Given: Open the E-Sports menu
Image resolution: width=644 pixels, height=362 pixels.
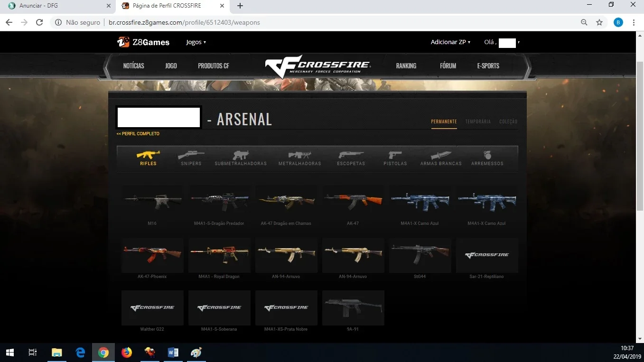Looking at the screenshot, I should click(488, 66).
